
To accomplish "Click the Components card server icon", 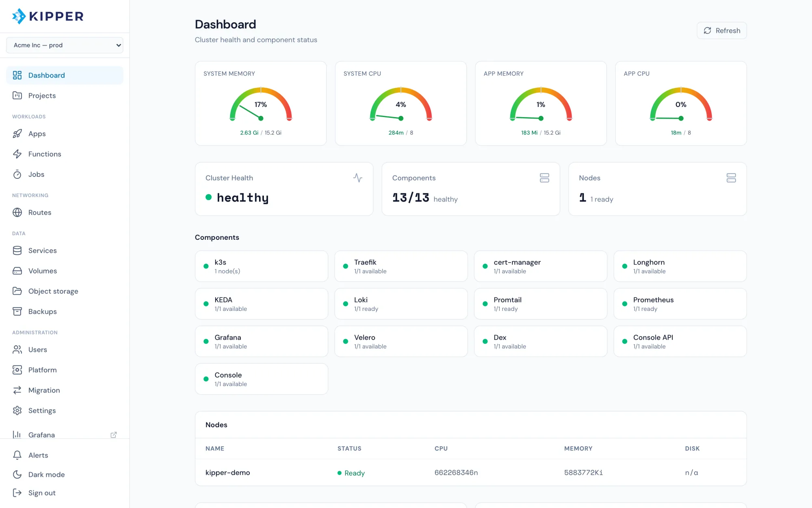I will [x=544, y=178].
